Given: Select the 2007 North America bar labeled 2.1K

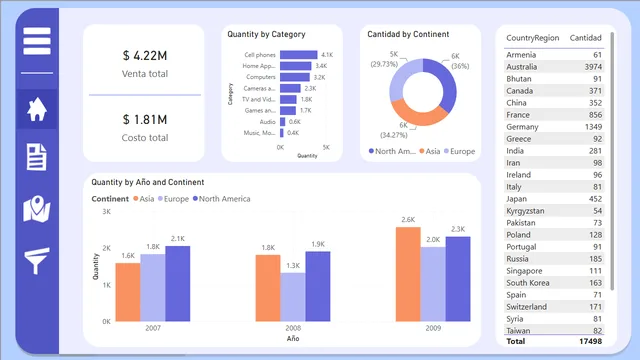Looking at the screenshot, I should (x=178, y=284).
